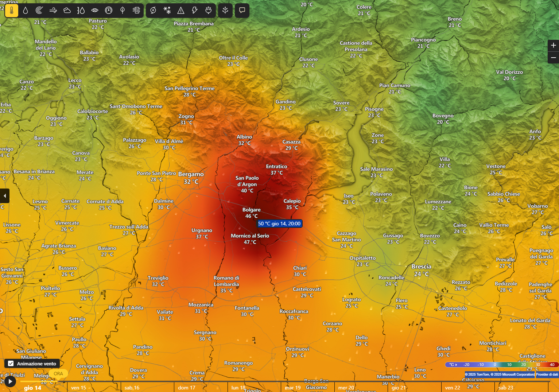Image resolution: width=559 pixels, height=392 pixels.
Task: Select gio 14 on the timeline
Action: point(32,388)
